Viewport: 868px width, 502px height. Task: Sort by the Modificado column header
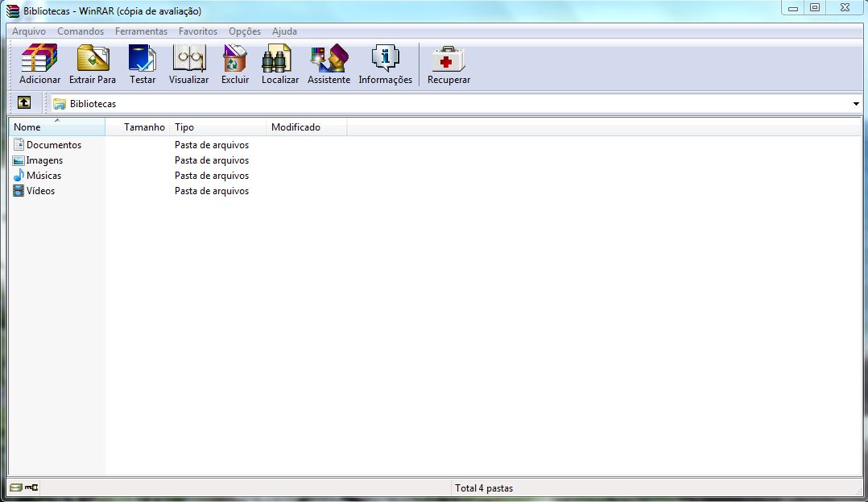307,127
